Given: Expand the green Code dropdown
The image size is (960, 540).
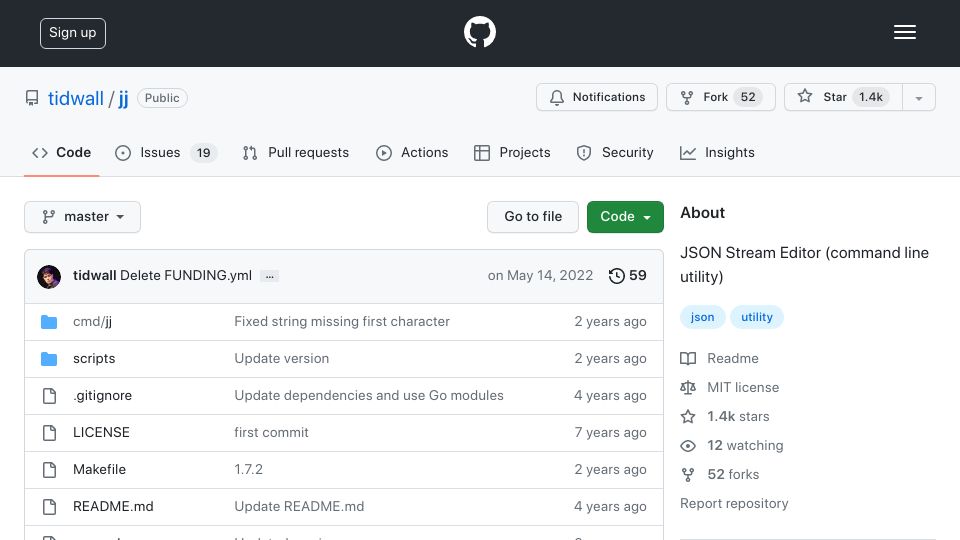Looking at the screenshot, I should tap(625, 217).
